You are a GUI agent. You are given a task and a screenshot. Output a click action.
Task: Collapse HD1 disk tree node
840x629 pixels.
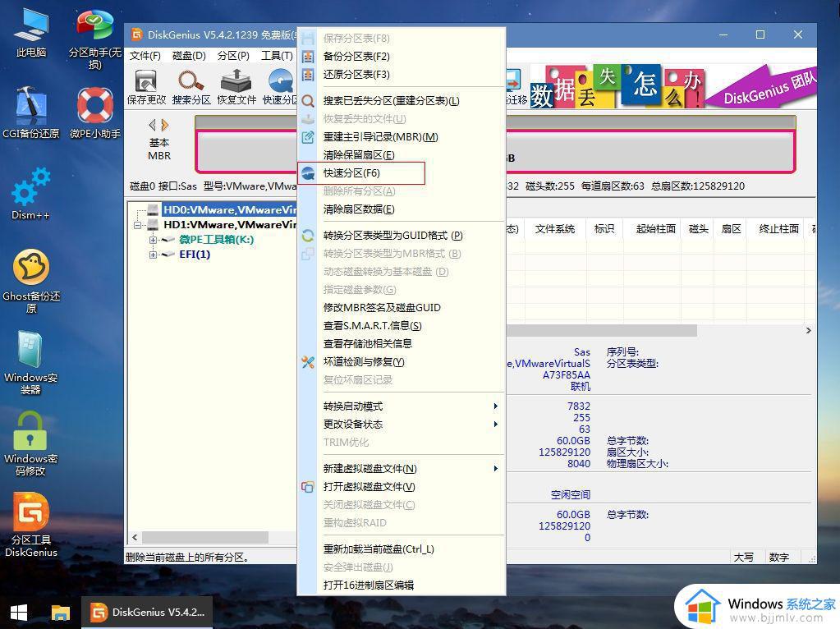[x=138, y=225]
